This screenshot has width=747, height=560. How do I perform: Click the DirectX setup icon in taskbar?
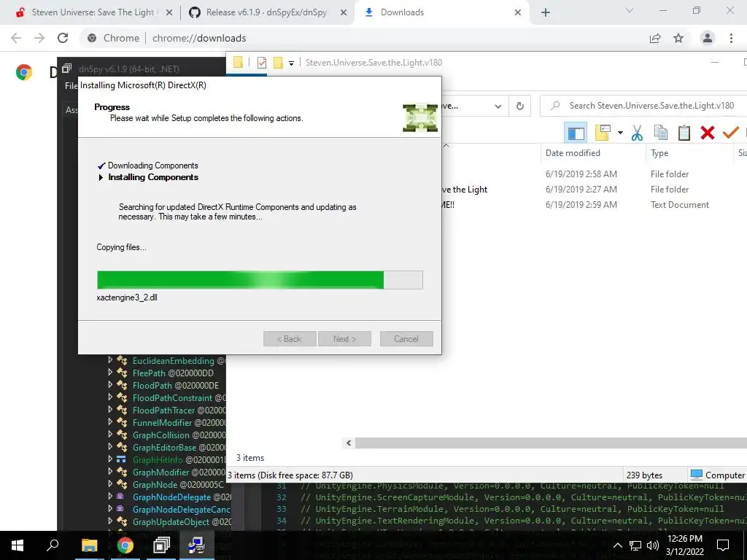196,545
